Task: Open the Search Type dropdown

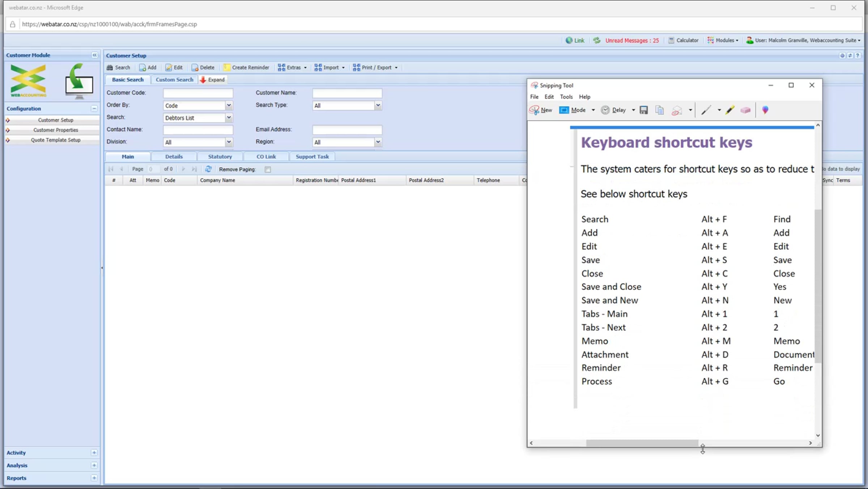Action: coord(378,105)
